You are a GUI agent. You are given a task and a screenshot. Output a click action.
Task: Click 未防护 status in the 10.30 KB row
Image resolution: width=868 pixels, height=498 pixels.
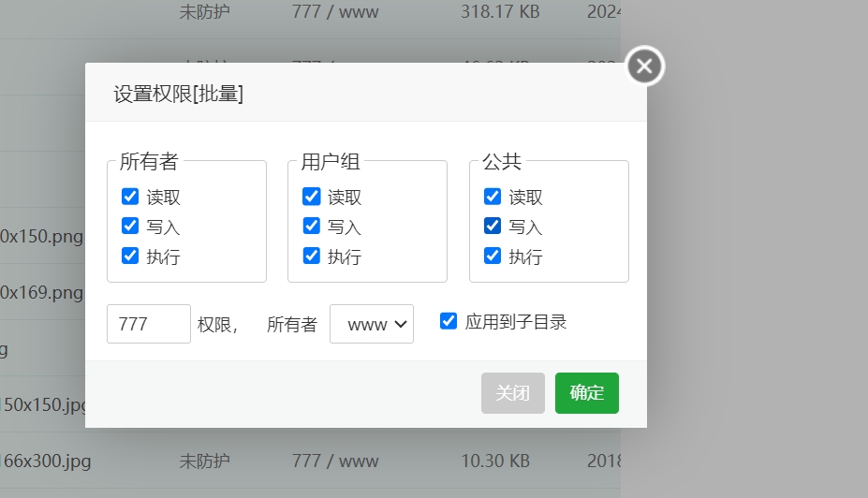204,461
